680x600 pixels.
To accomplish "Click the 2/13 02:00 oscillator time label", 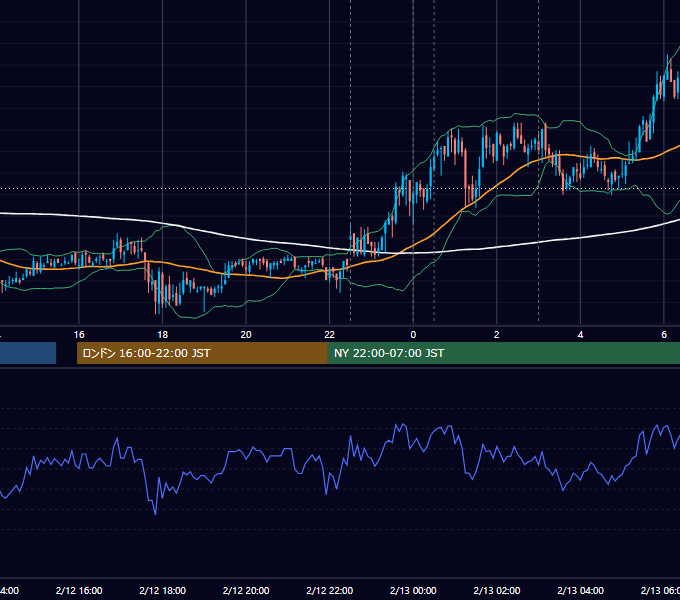I will click(x=497, y=590).
